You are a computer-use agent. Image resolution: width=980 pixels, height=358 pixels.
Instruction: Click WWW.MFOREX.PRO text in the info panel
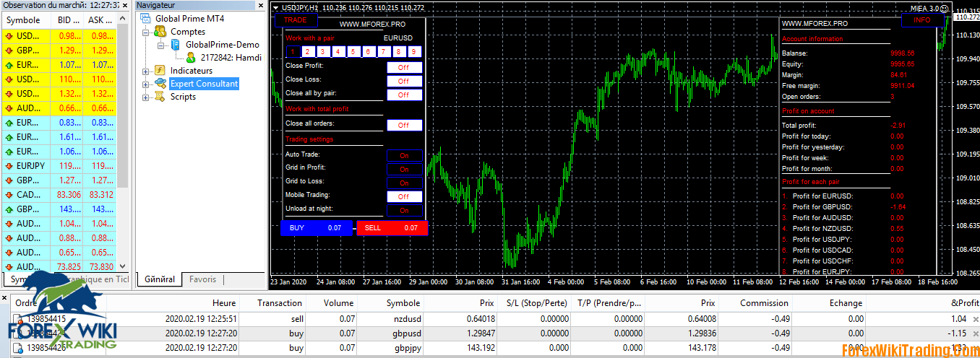815,23
